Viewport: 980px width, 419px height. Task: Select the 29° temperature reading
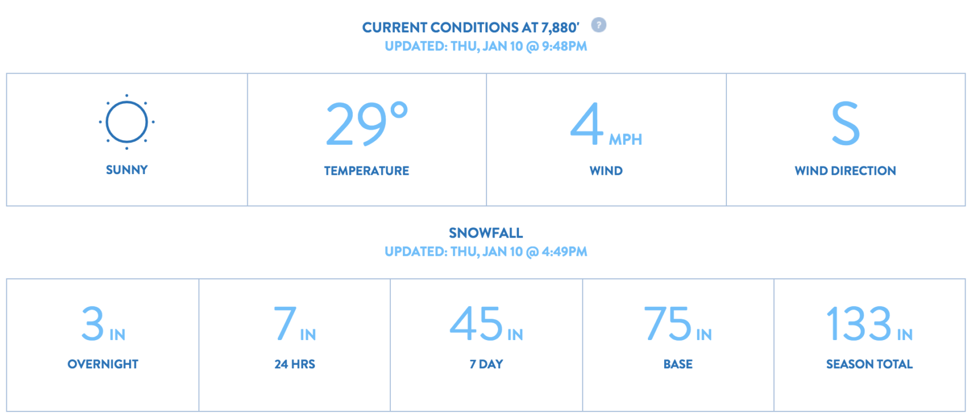coord(367,123)
